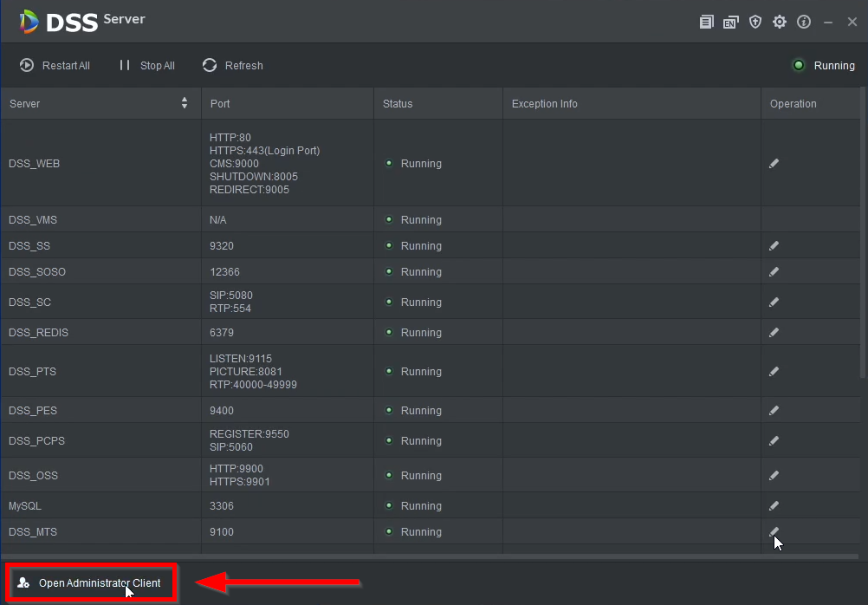Click Running status of MySQL
Image resolution: width=868 pixels, height=605 pixels.
click(414, 506)
